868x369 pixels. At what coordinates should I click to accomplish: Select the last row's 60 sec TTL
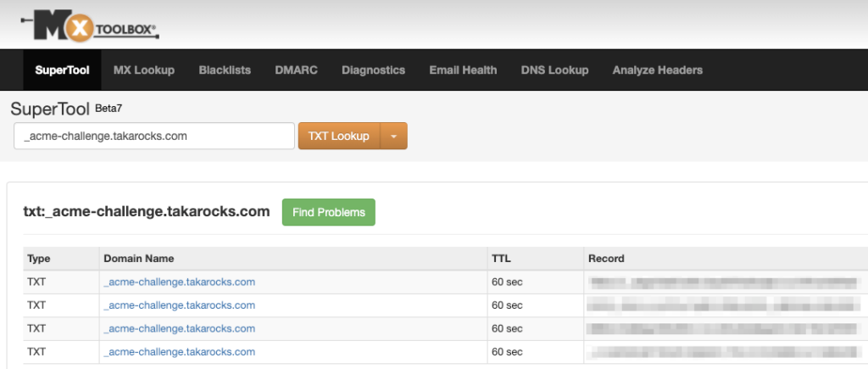coord(507,352)
